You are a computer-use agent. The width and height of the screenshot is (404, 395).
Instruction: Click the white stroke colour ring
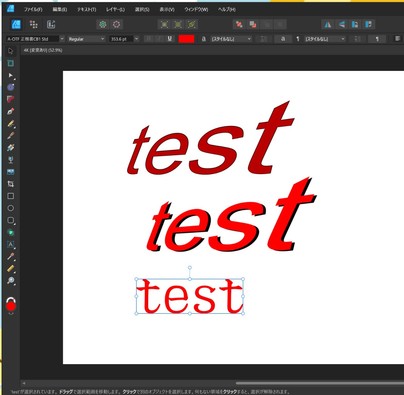coord(11,299)
